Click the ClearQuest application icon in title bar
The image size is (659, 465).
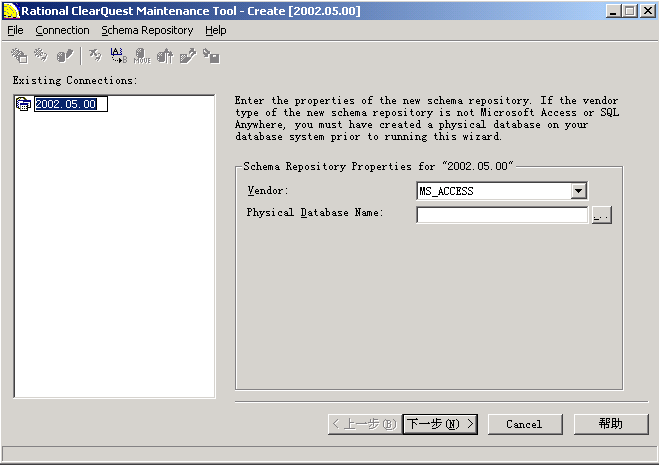(11, 11)
